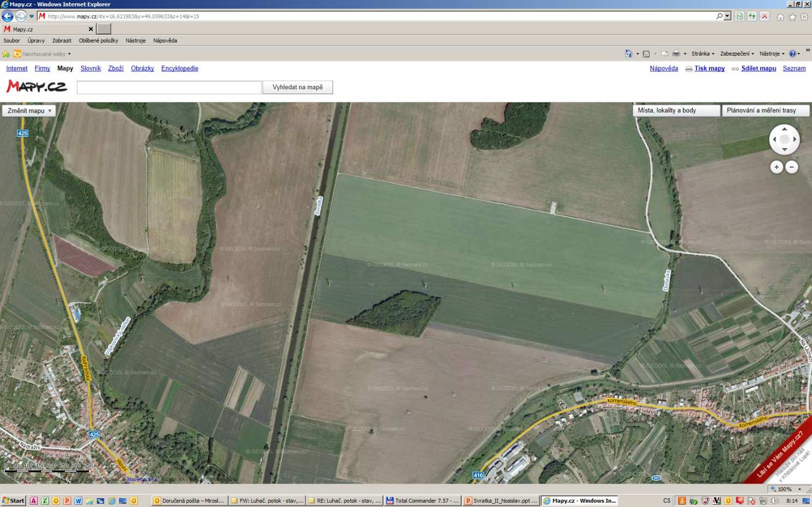Image resolution: width=812 pixels, height=507 pixels.
Task: Open the Home page icon
Action: pos(780,17)
